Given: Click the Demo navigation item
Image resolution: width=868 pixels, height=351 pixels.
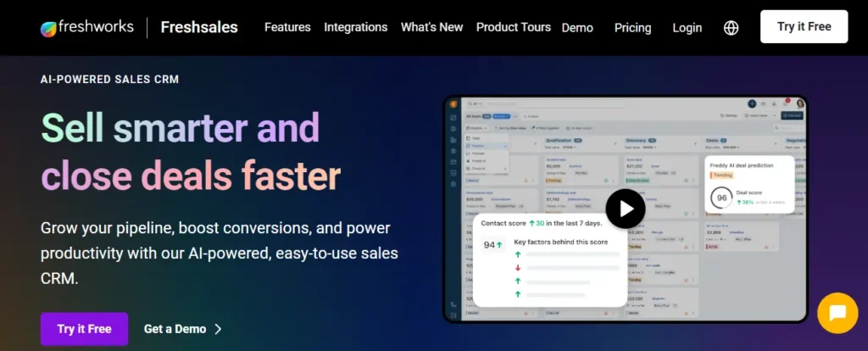Looking at the screenshot, I should coord(576,28).
